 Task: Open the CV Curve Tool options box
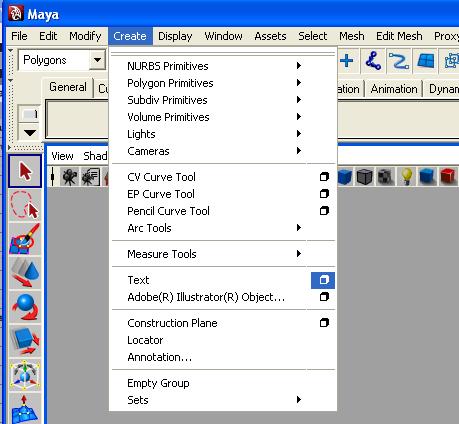324,177
